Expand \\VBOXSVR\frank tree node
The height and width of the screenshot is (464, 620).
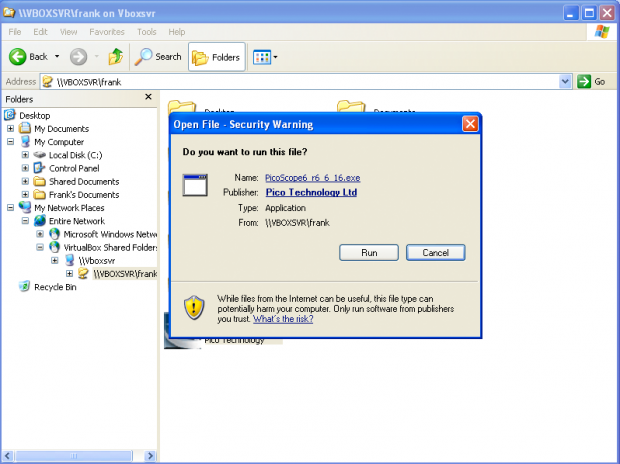click(70, 273)
